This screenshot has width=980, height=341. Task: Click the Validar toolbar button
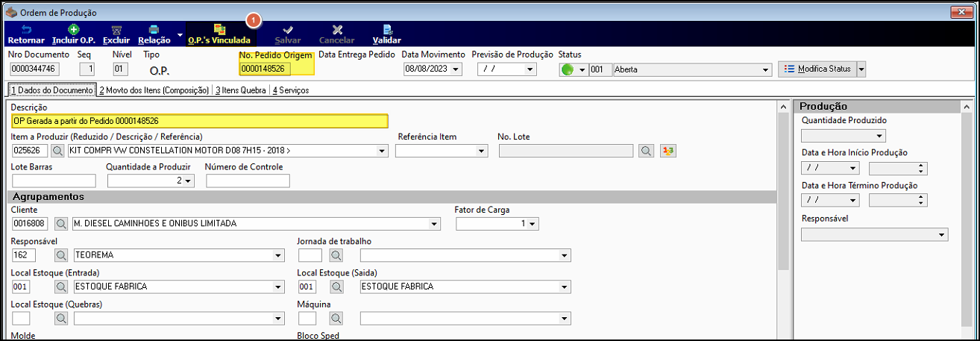[x=387, y=34]
